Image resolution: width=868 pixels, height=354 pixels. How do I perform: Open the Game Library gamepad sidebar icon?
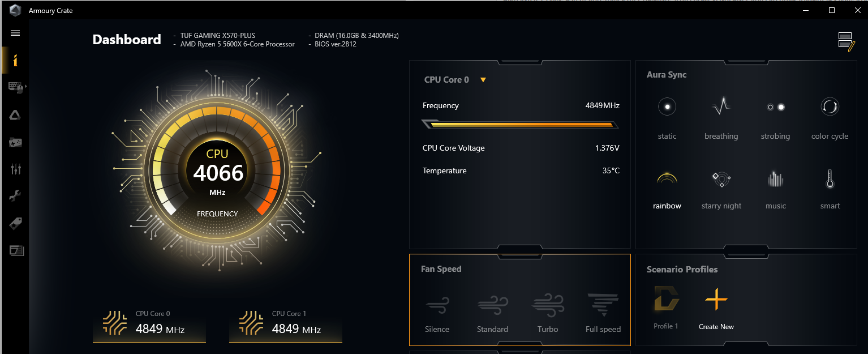click(x=15, y=142)
